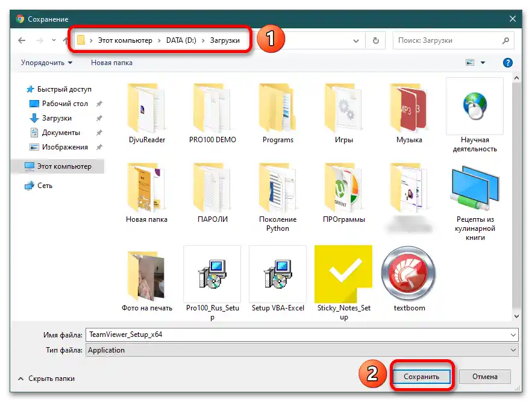
Task: Open the ПРОграммы folder
Action: tap(343, 192)
